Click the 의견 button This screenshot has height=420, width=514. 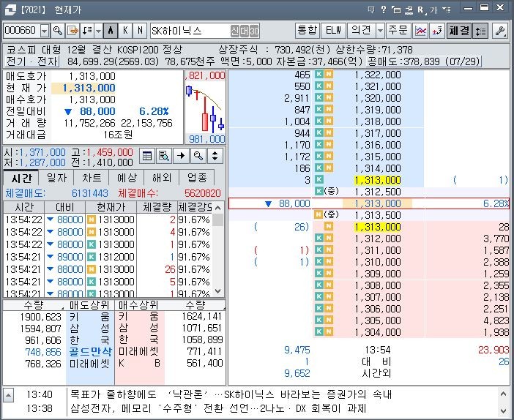coord(361,31)
